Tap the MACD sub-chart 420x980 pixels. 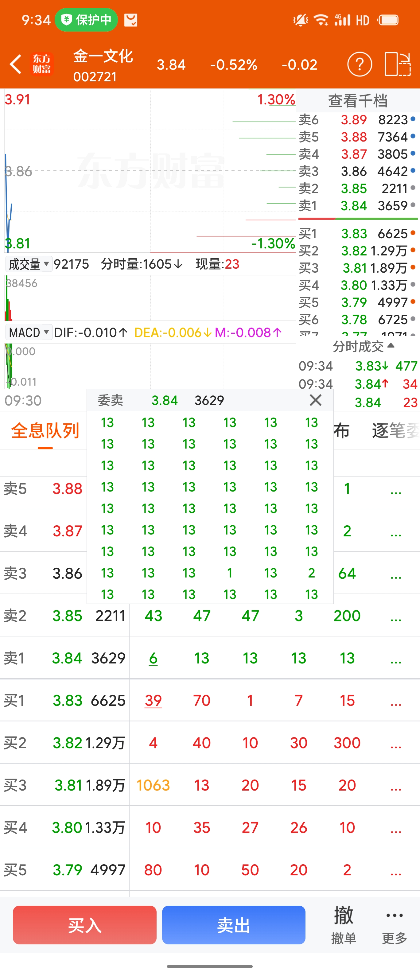[150, 366]
